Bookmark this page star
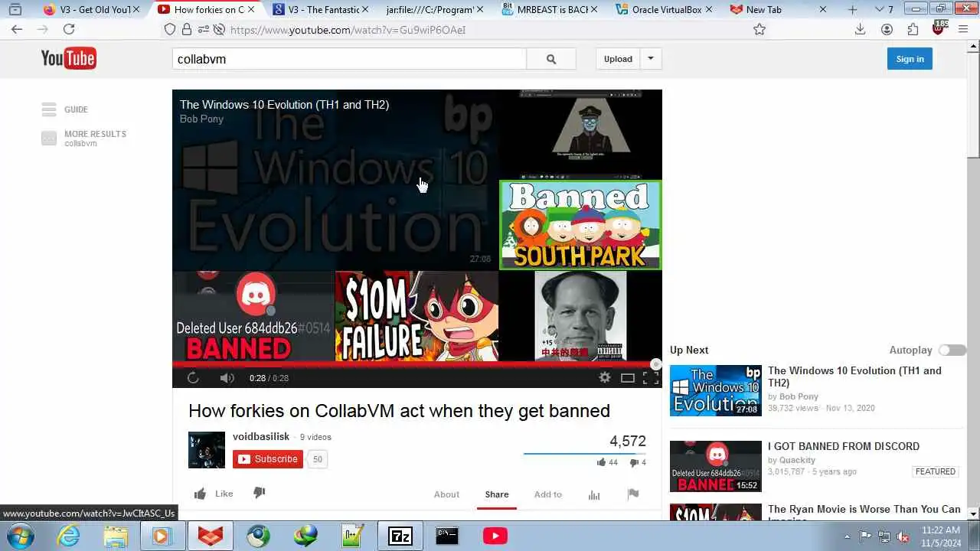980x551 pixels. click(x=759, y=29)
